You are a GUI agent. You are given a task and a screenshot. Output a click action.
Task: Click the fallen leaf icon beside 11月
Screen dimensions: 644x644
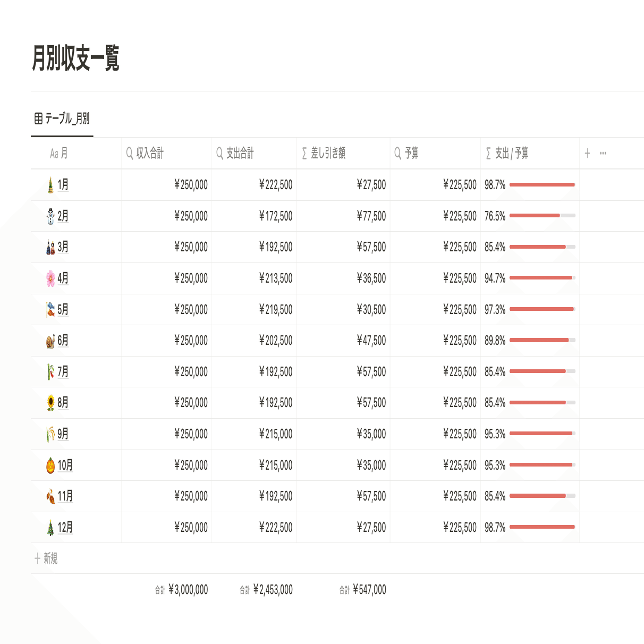50,496
